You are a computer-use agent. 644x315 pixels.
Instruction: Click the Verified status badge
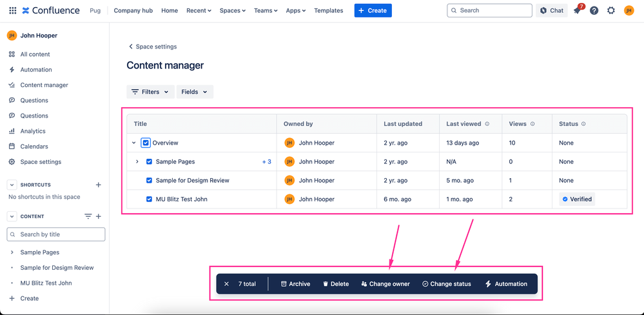pyautogui.click(x=577, y=199)
